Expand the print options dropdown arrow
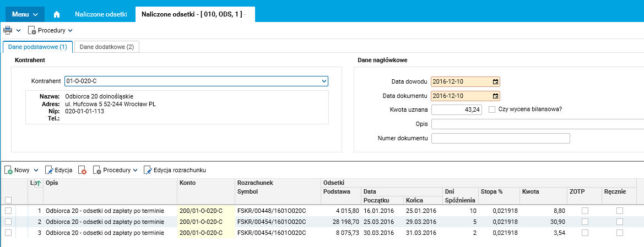This screenshot has height=247, width=644. 18,30
